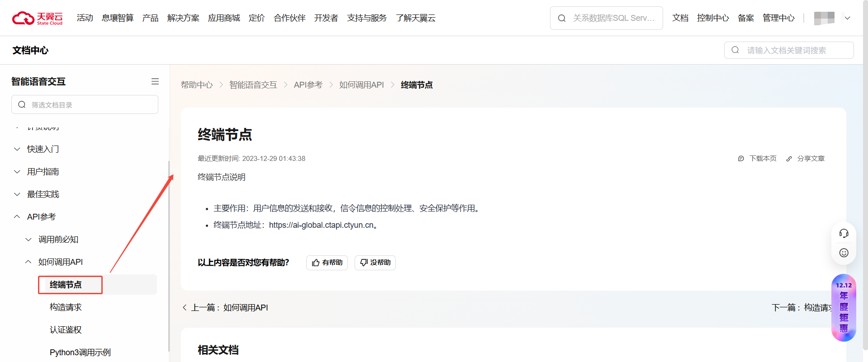Go to previous article 如何调用API
The height and width of the screenshot is (362, 868).
tap(225, 308)
